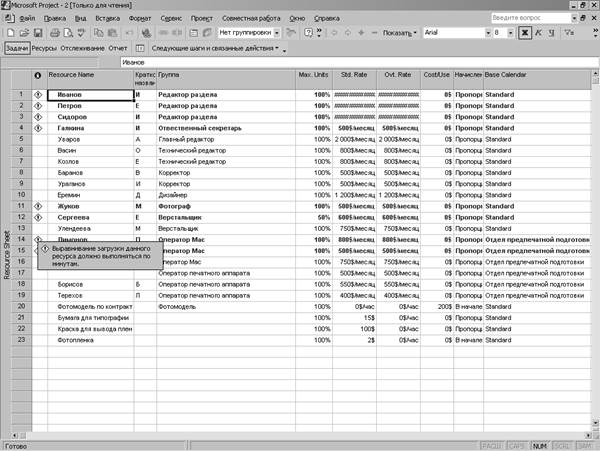Click into the Введите вопрос help field
The width and height of the screenshot is (600, 451).
[x=531, y=18]
